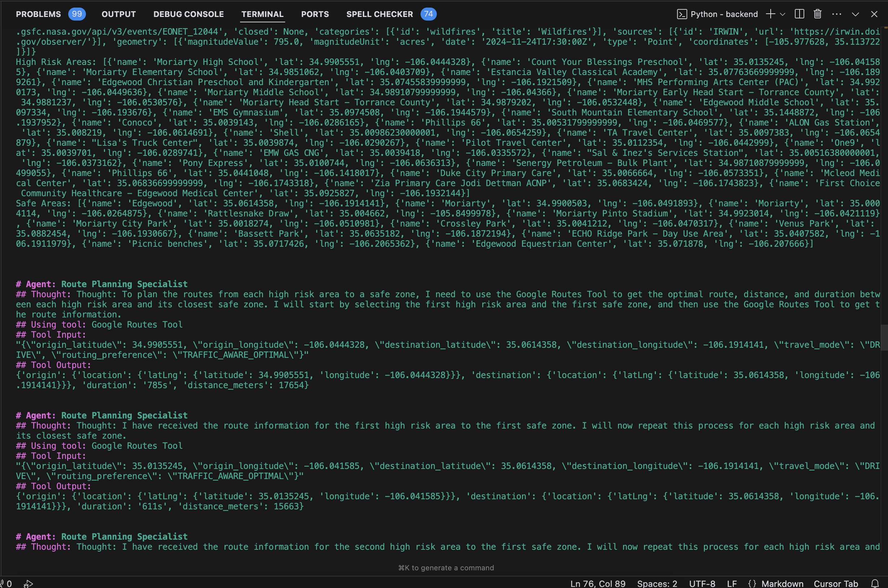Switch to the Problems tab

pyautogui.click(x=38, y=14)
